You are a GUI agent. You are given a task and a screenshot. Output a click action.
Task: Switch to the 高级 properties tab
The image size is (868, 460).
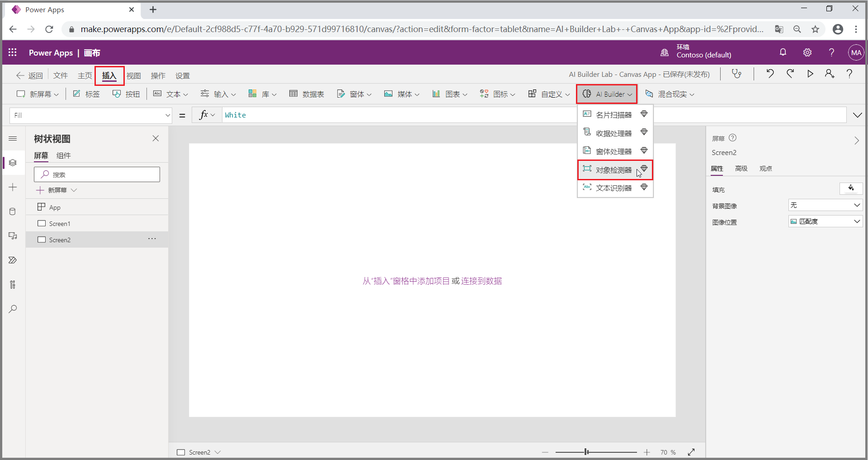click(741, 169)
